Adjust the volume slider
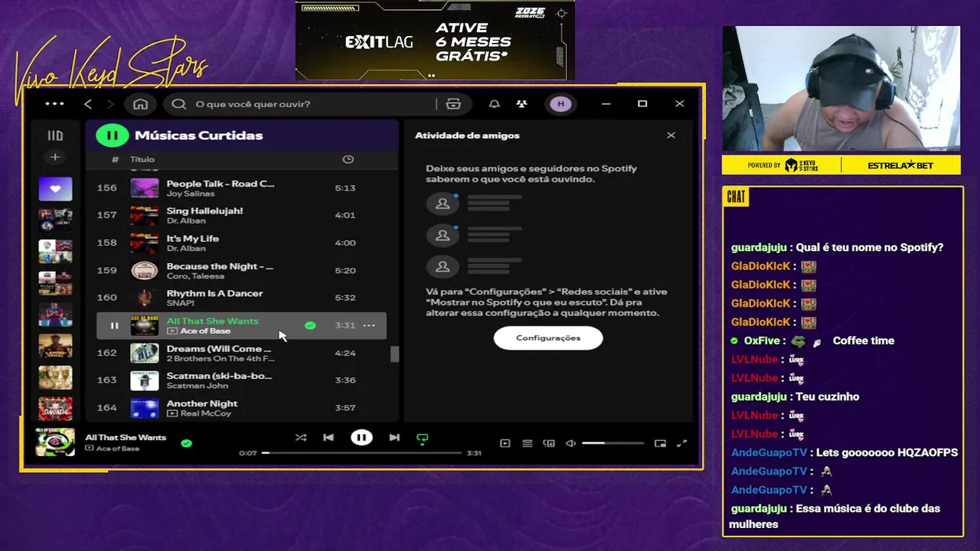The width and height of the screenshot is (980, 551). (x=612, y=443)
